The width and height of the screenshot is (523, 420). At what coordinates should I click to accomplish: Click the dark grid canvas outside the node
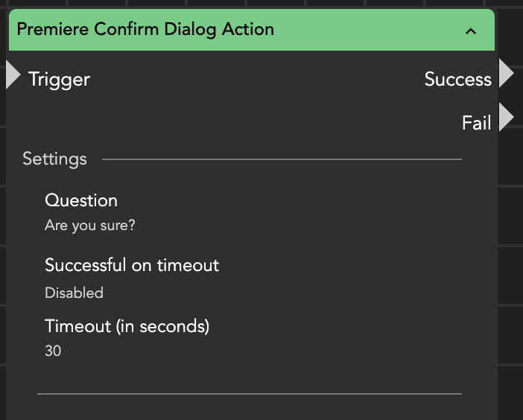click(x=510, y=261)
